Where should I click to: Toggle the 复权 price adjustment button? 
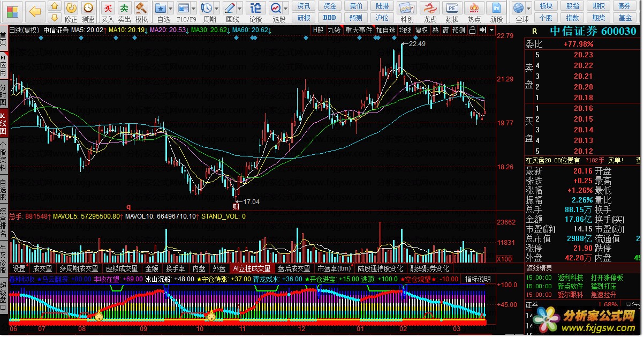coord(422,30)
